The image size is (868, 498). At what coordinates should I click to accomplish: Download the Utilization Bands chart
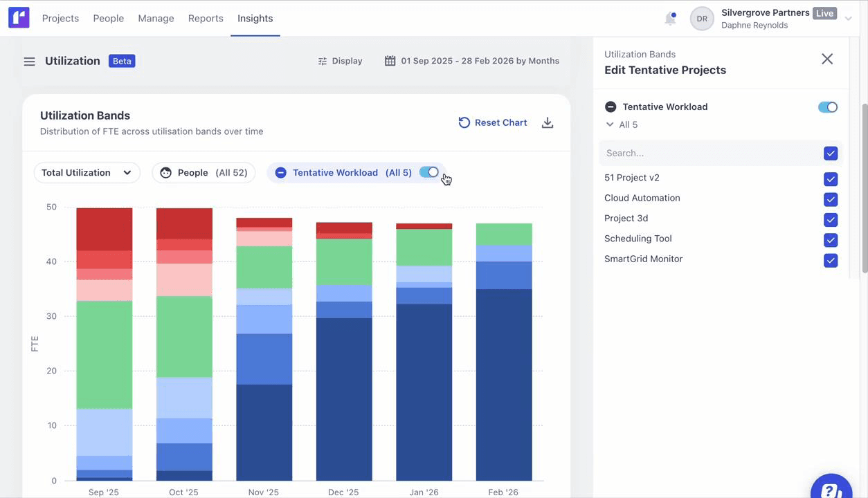(548, 122)
